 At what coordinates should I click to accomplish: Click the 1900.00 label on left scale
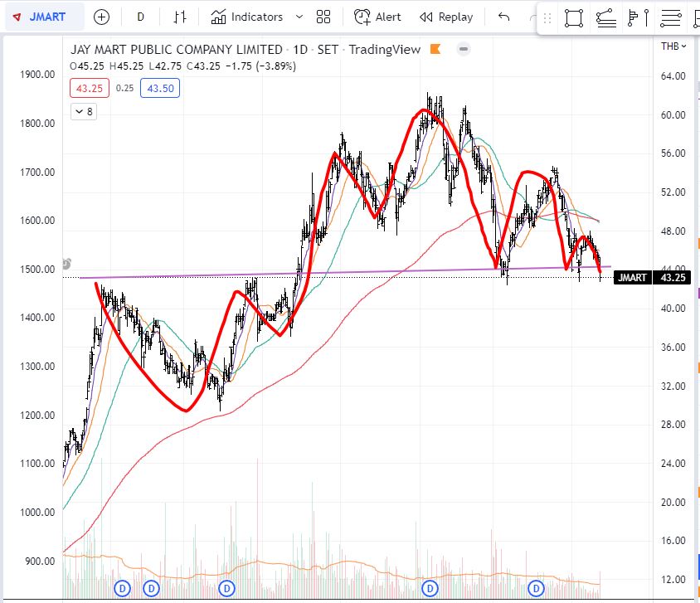37,74
